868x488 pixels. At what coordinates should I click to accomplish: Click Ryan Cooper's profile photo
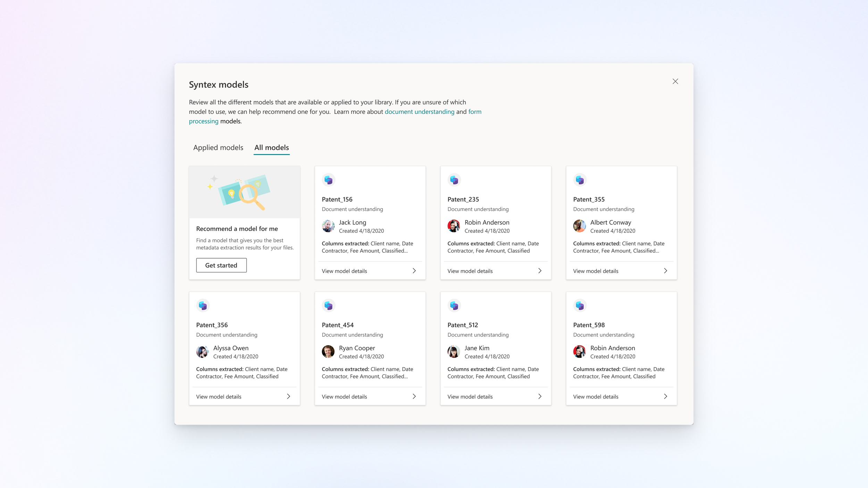328,352
